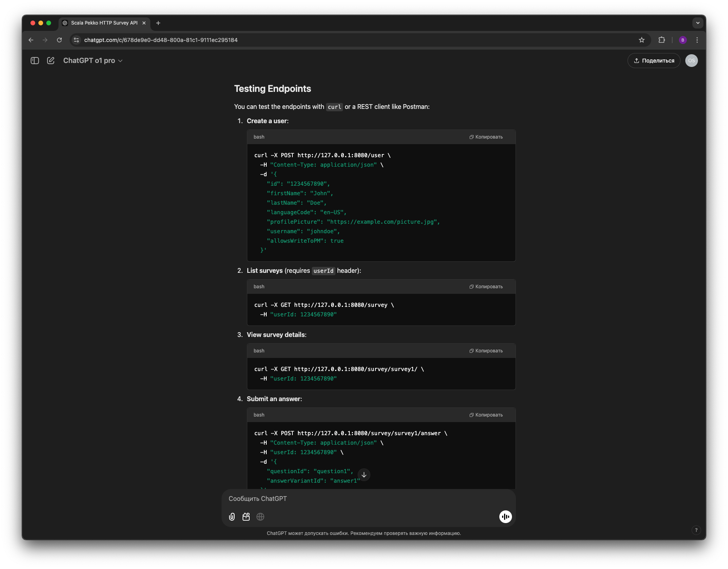Toggle the web search globe icon
728x569 pixels.
pyautogui.click(x=260, y=517)
